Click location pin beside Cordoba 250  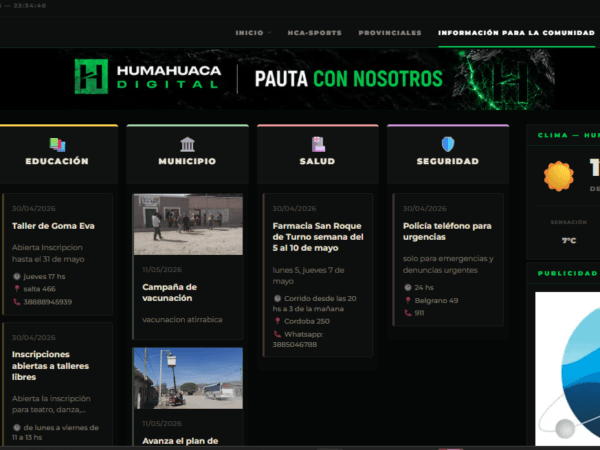coord(277,321)
